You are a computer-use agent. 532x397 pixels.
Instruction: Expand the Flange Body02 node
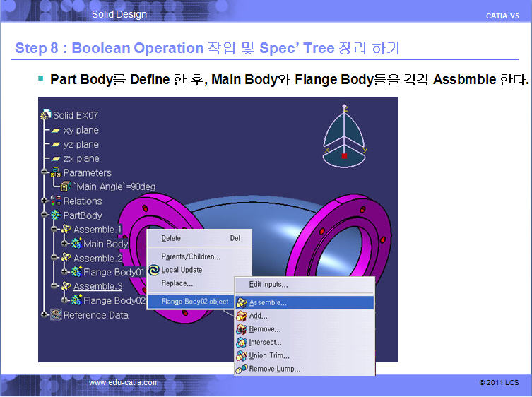pos(64,300)
